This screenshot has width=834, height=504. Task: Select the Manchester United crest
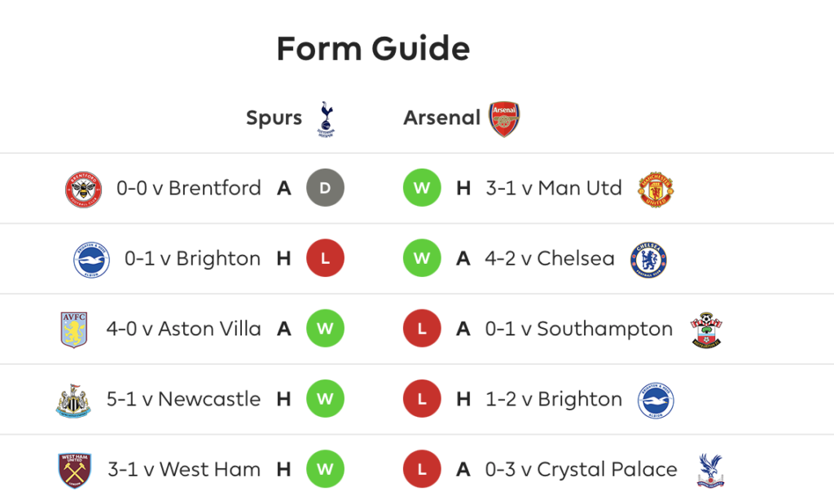(x=656, y=189)
